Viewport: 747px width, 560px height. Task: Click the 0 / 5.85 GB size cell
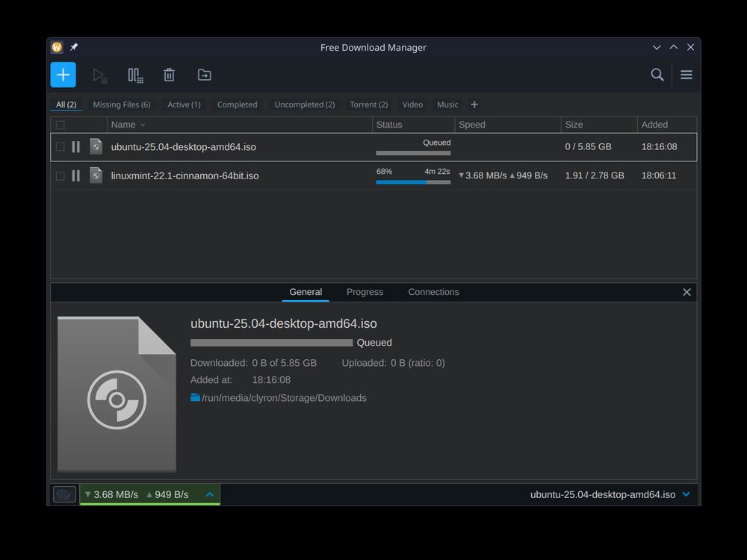[589, 146]
